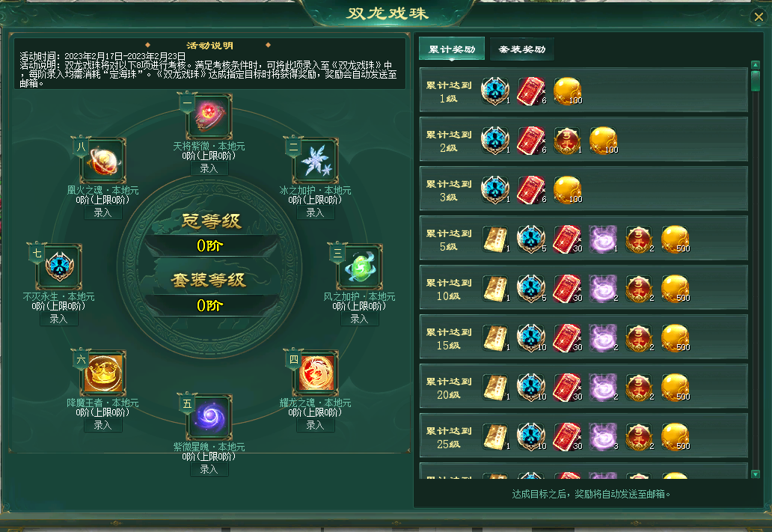772x532 pixels.
Task: Select the 耀龙之魂 red dragon icon
Action: [316, 373]
